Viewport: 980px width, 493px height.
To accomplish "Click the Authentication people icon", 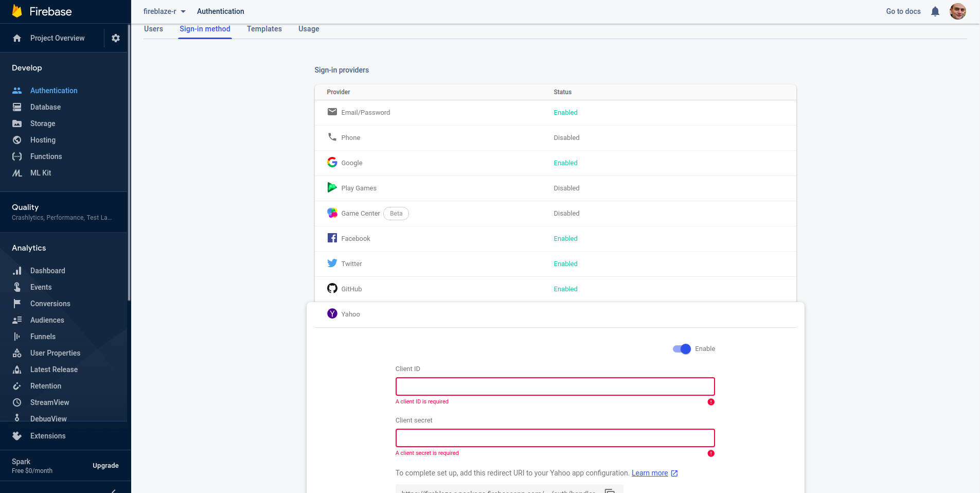I will point(17,91).
